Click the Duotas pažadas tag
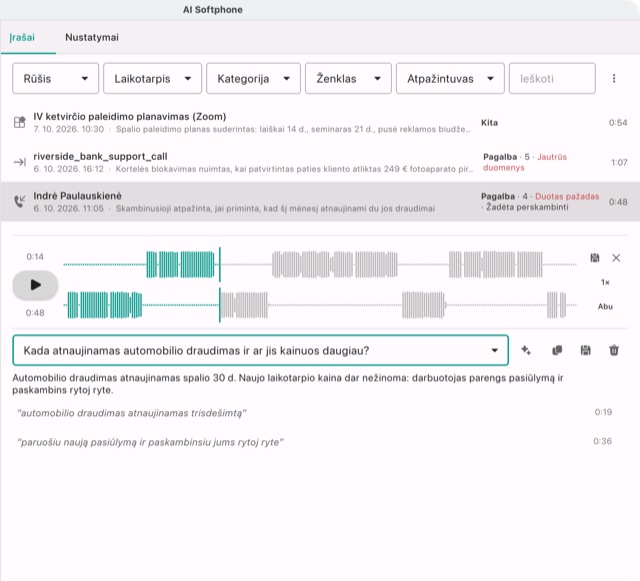Viewport: 640px width, 581px height. click(567, 196)
